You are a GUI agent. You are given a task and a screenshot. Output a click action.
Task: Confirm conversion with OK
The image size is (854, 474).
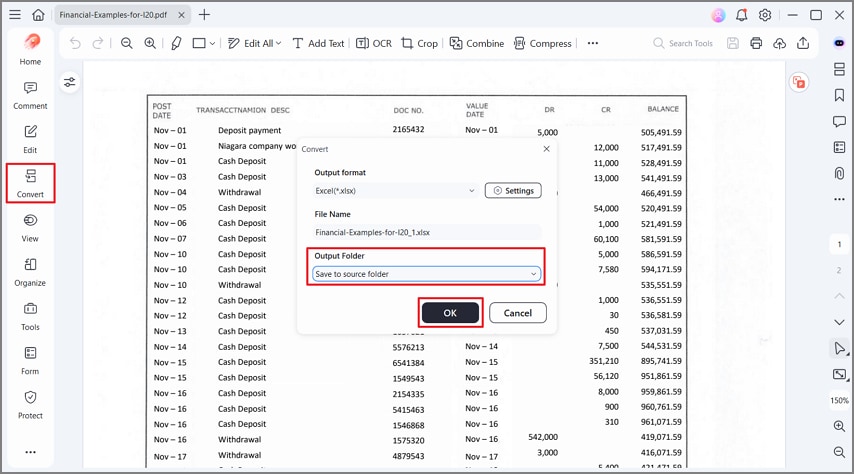pos(450,313)
